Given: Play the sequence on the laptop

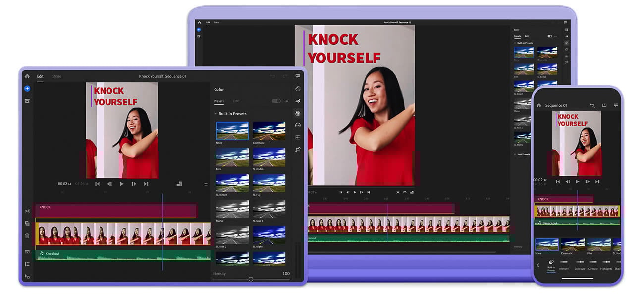Looking at the screenshot, I should [355, 192].
